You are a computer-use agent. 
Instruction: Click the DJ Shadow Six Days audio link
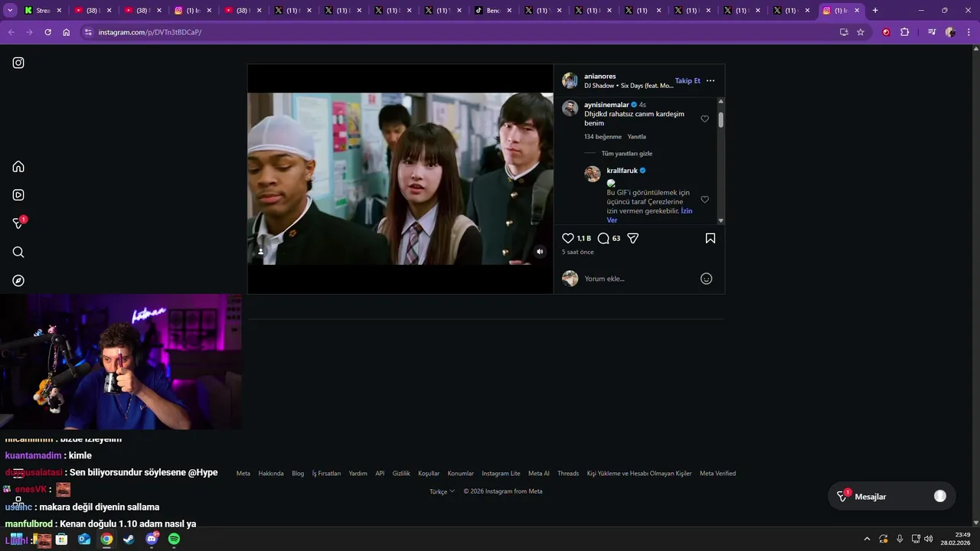[x=629, y=86]
